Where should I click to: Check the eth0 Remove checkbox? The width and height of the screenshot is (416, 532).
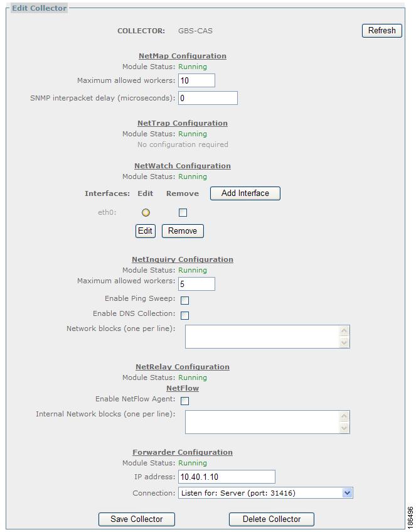[x=183, y=213]
